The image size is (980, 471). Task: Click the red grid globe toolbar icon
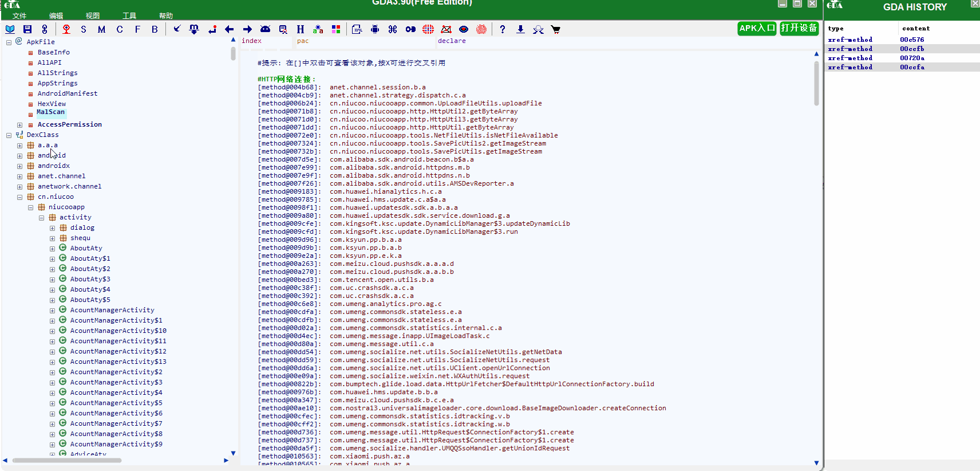tap(428, 29)
